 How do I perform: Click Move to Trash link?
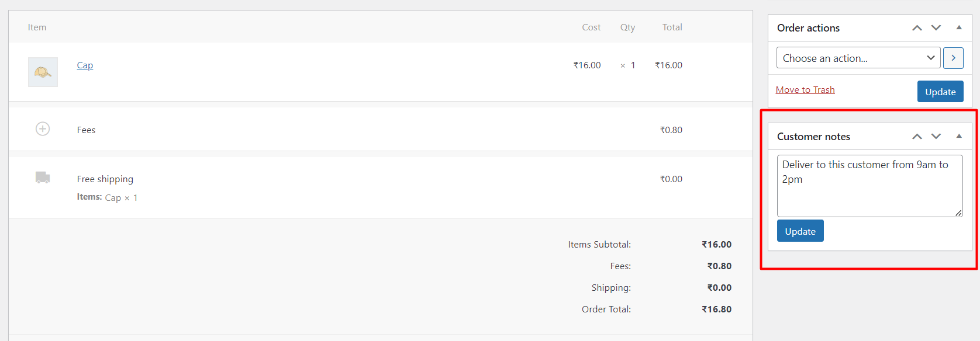(x=805, y=90)
